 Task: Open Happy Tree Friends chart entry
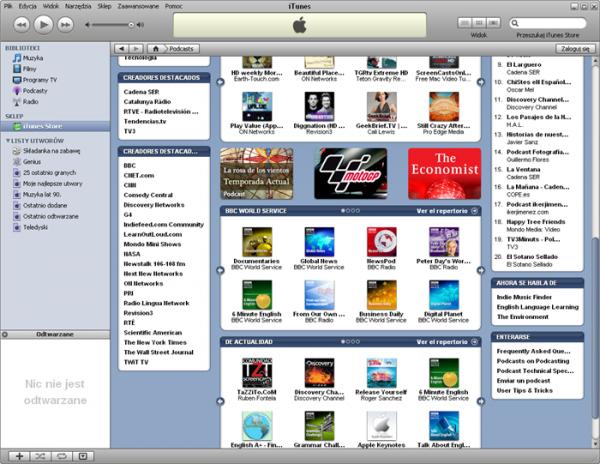pyautogui.click(x=536, y=222)
